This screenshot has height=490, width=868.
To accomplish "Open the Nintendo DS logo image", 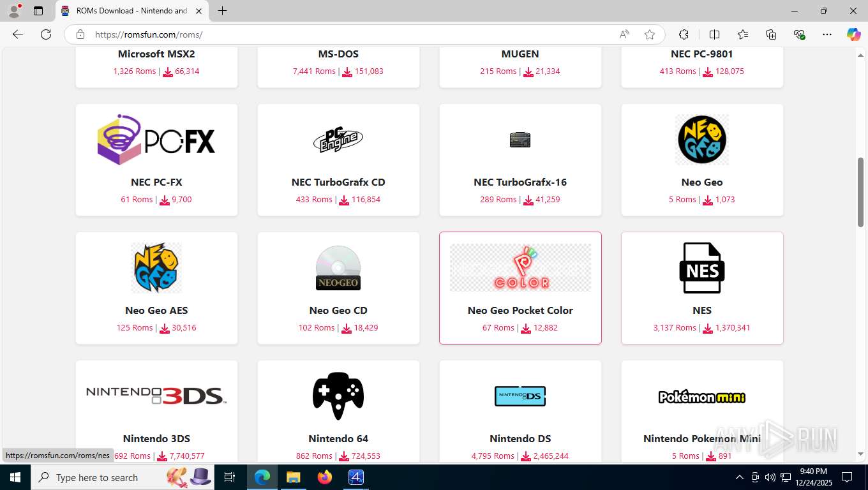I will tap(520, 396).
